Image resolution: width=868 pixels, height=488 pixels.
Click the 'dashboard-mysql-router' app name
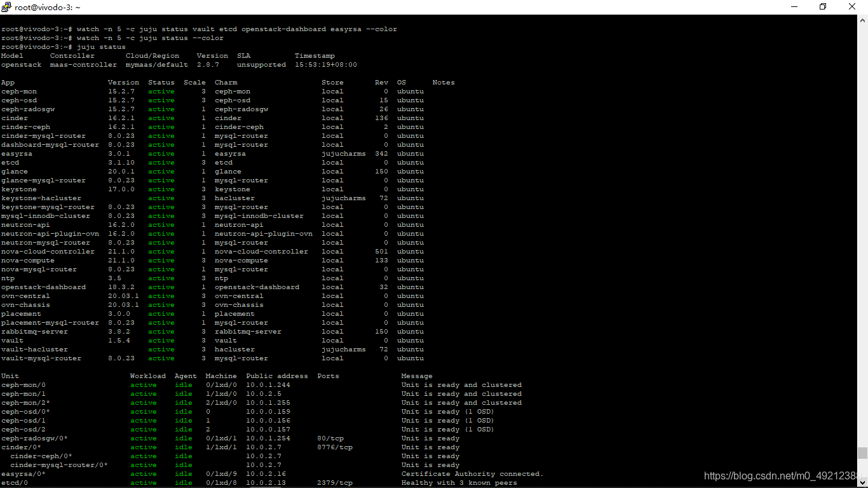(50, 145)
